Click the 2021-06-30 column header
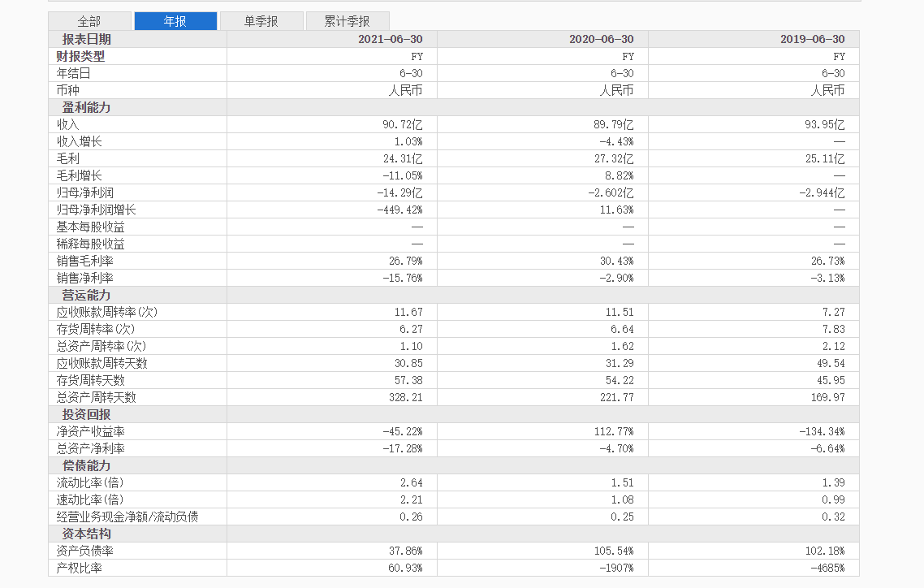The image size is (924, 588). [391, 39]
